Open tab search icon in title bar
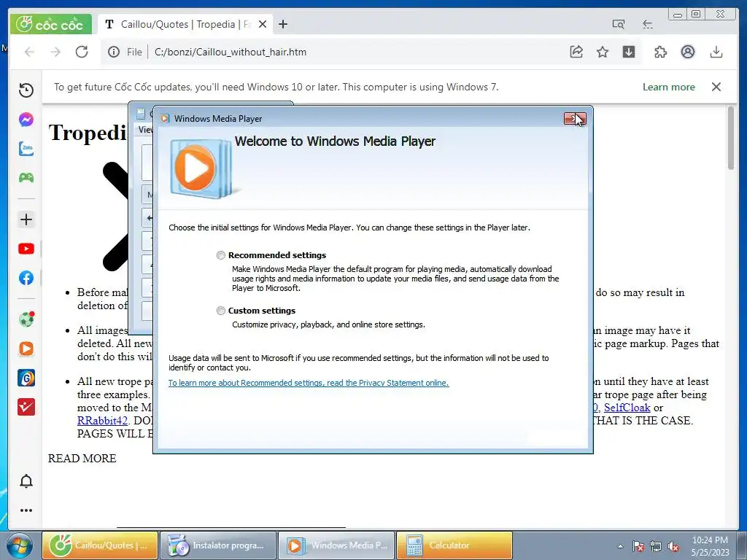 point(619,24)
